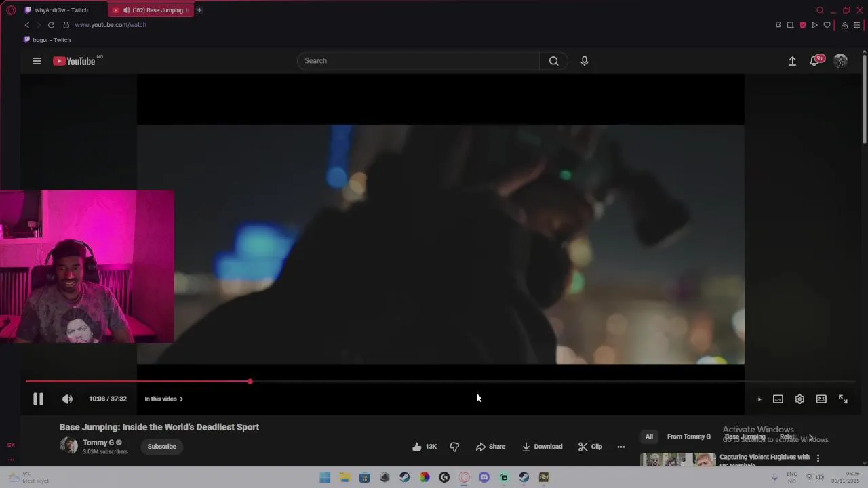
Task: Open options for Capturing Violent Fugitives video
Action: point(818,458)
